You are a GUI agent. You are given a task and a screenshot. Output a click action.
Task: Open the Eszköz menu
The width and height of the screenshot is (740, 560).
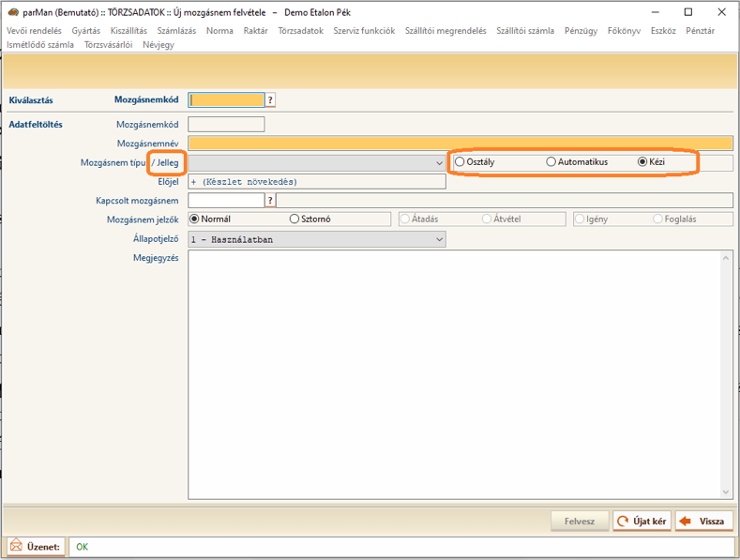(663, 31)
